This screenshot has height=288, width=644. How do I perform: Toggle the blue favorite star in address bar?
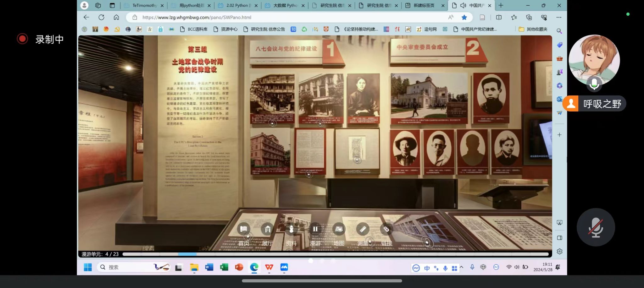click(464, 17)
